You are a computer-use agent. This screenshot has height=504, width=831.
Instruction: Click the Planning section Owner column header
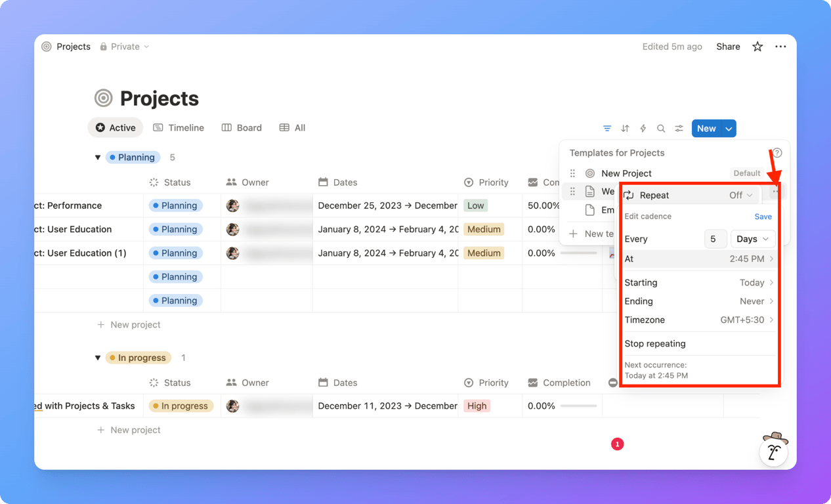coord(247,182)
